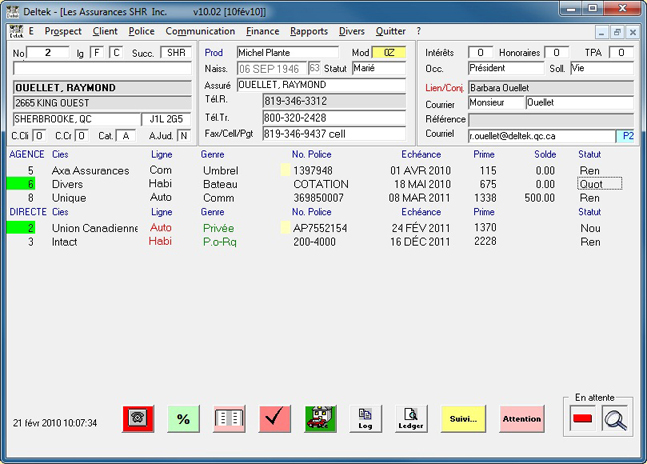647x464 pixels.
Task: Select the Divers Bateau row
Action: [x=318, y=184]
